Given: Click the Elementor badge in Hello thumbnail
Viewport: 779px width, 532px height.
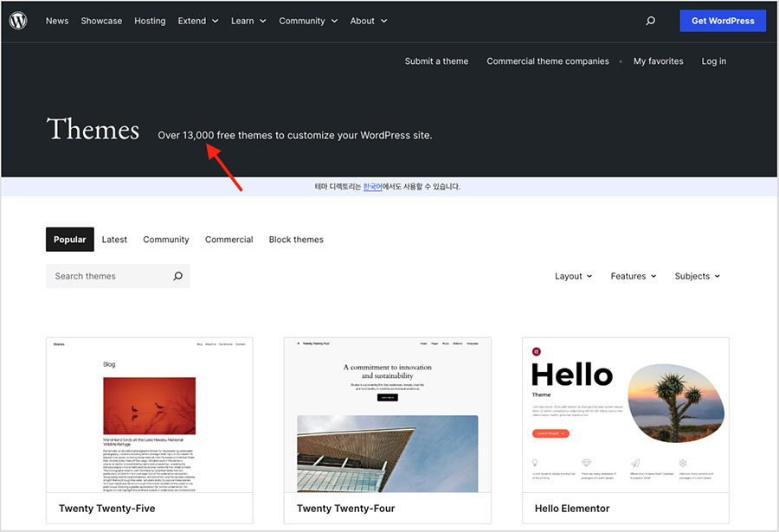Looking at the screenshot, I should [537, 352].
